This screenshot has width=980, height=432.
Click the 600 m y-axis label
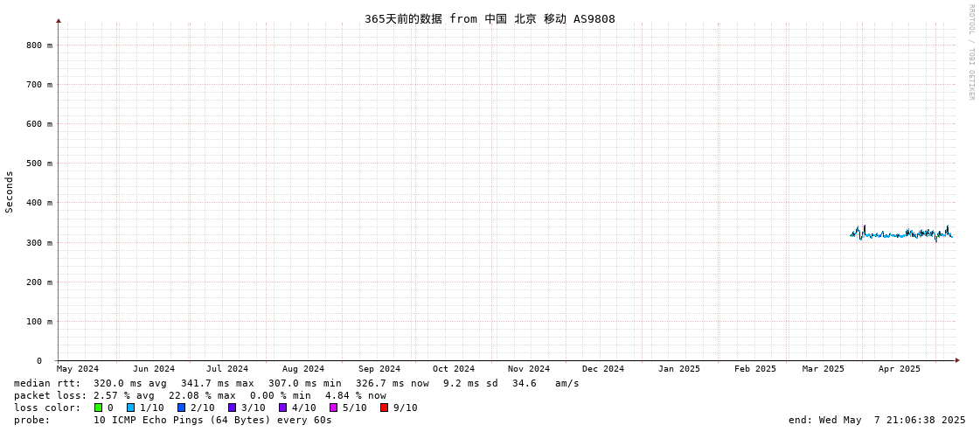(39, 124)
